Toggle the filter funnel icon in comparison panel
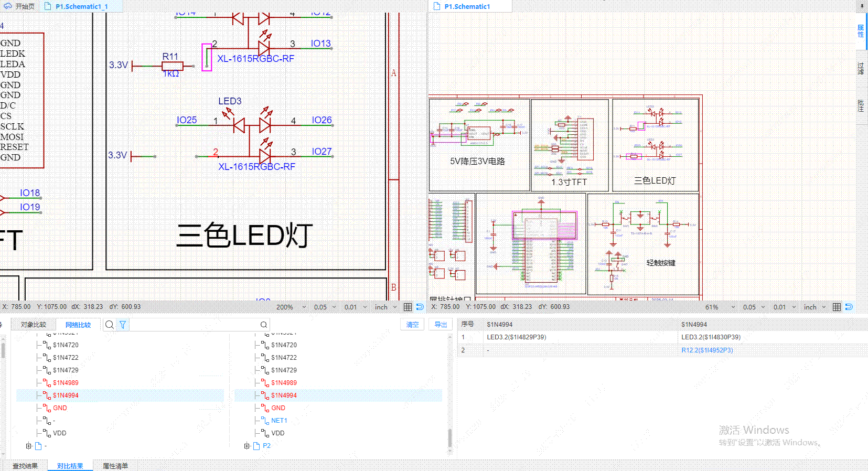The height and width of the screenshot is (471, 868). (123, 325)
